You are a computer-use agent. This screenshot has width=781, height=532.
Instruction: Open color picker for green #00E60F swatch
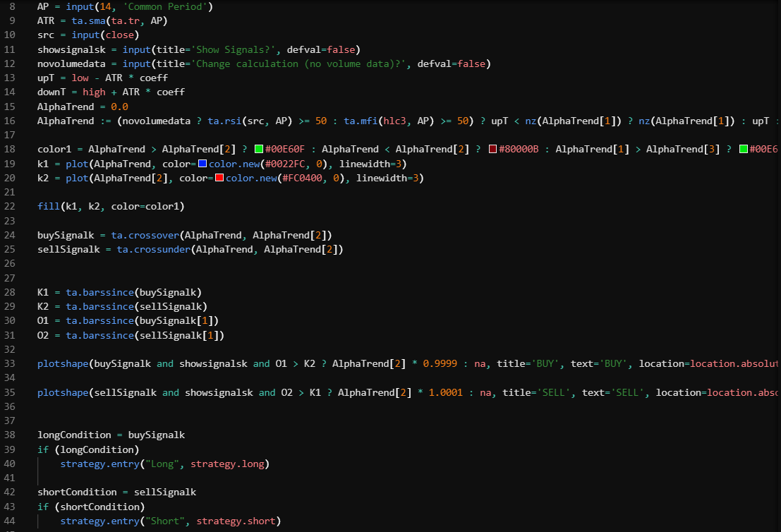(x=259, y=149)
